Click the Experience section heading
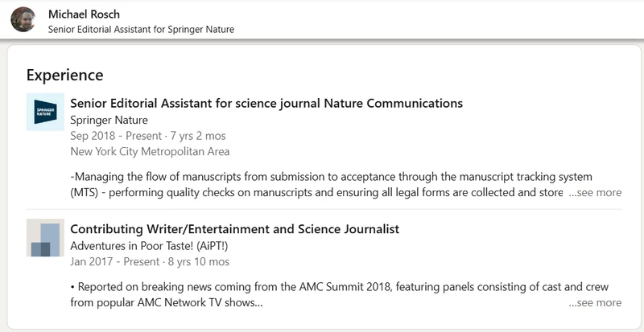Viewport: 644px width, 332px height. coord(64,75)
